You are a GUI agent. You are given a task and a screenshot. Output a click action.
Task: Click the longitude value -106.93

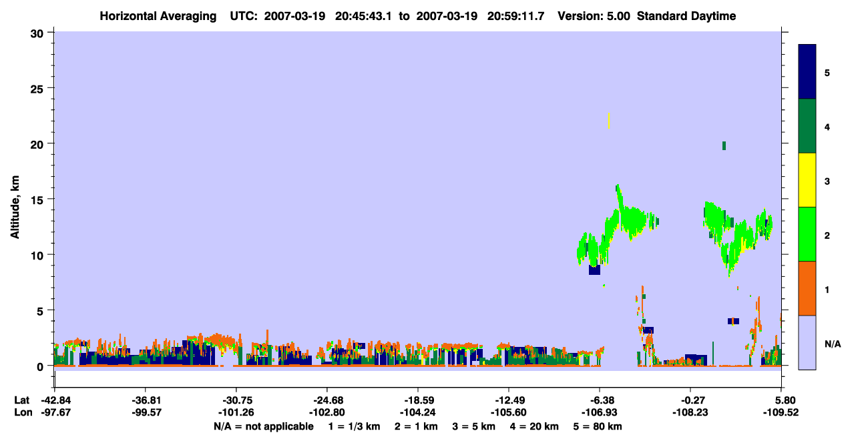pyautogui.click(x=600, y=412)
